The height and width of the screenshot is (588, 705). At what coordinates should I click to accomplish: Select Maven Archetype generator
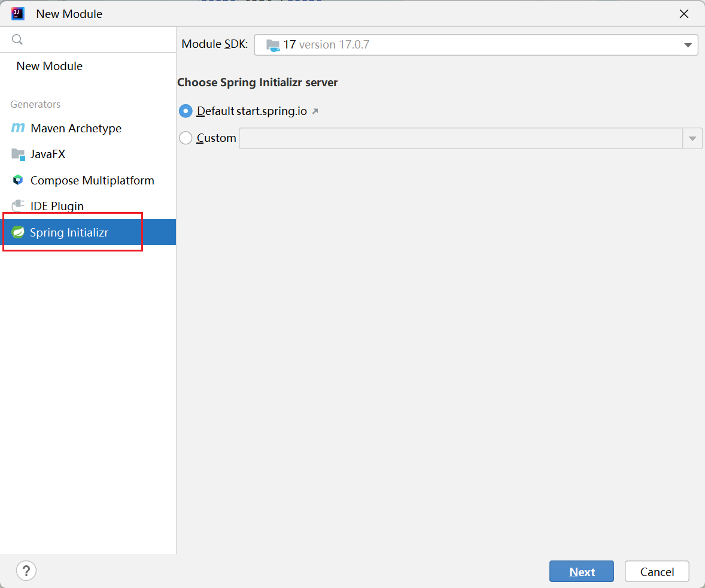pos(88,128)
